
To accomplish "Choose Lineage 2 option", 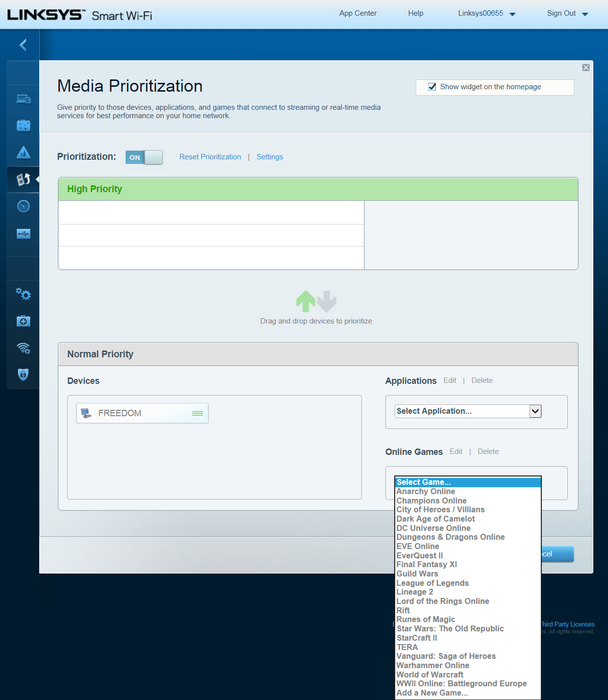I will coord(468,592).
